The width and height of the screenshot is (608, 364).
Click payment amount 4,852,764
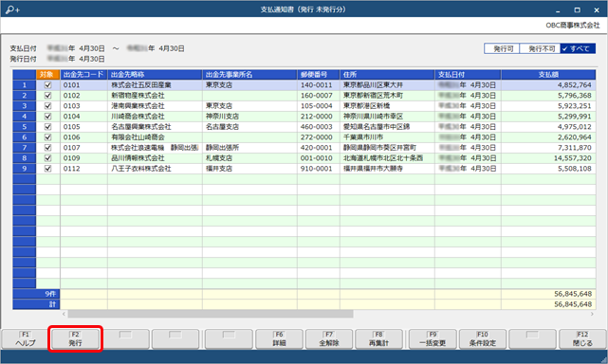point(548,85)
